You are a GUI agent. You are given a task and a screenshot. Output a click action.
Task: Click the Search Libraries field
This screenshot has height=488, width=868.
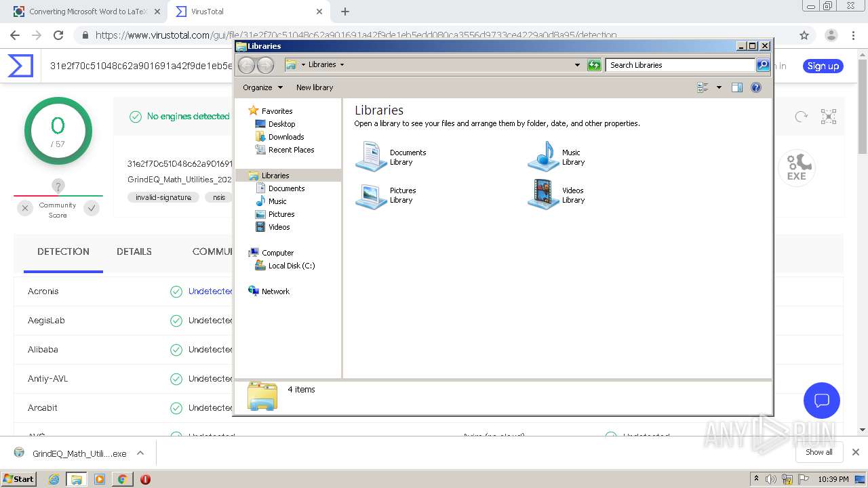[680, 65]
